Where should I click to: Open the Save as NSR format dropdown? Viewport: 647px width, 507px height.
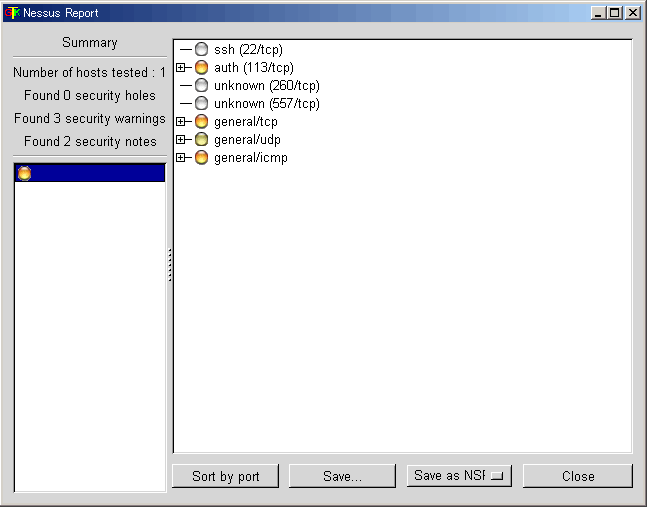[459, 476]
